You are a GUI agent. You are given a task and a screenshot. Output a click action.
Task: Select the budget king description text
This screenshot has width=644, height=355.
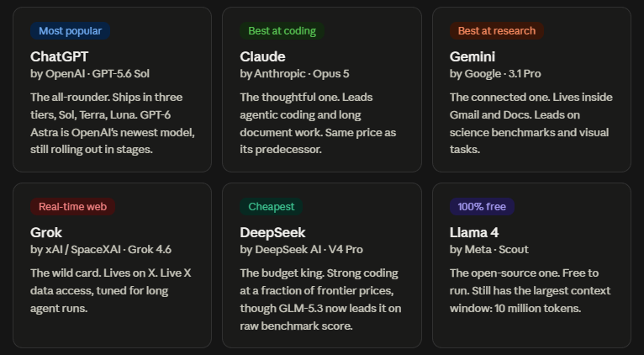coord(320,299)
